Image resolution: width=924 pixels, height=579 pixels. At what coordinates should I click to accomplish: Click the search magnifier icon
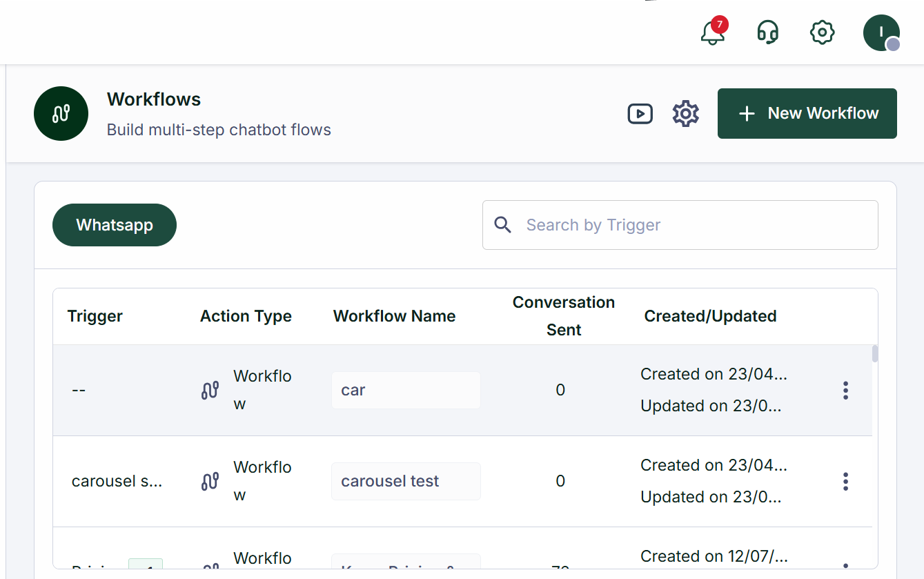503,225
